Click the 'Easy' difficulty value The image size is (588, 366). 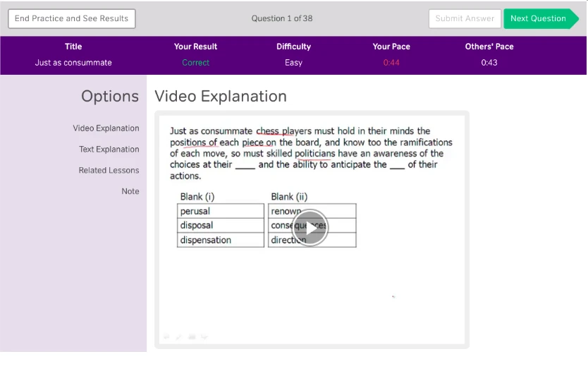point(293,63)
